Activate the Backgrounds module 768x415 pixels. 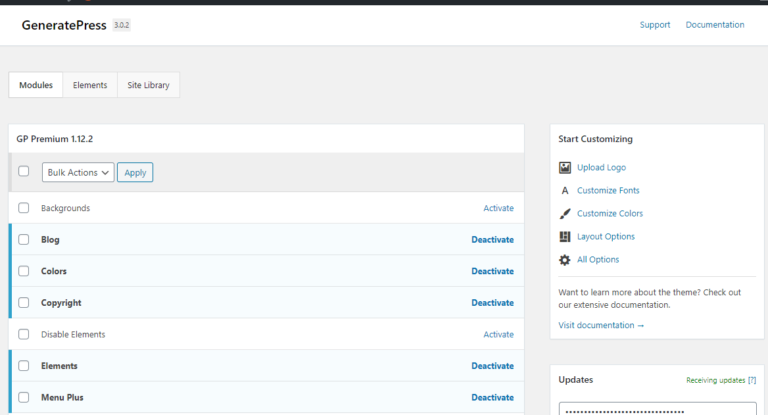pos(498,208)
